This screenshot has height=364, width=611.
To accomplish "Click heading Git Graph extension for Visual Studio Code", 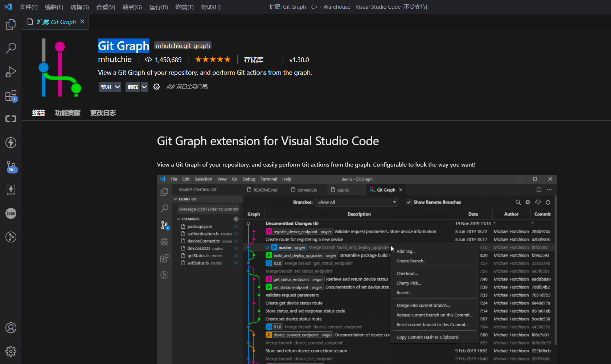I will pyautogui.click(x=268, y=141).
